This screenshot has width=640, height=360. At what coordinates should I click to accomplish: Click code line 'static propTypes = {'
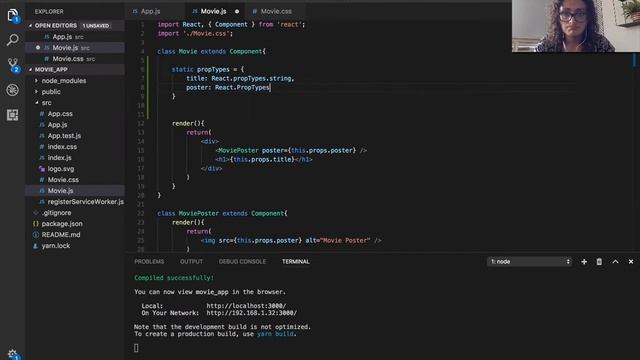(207, 69)
